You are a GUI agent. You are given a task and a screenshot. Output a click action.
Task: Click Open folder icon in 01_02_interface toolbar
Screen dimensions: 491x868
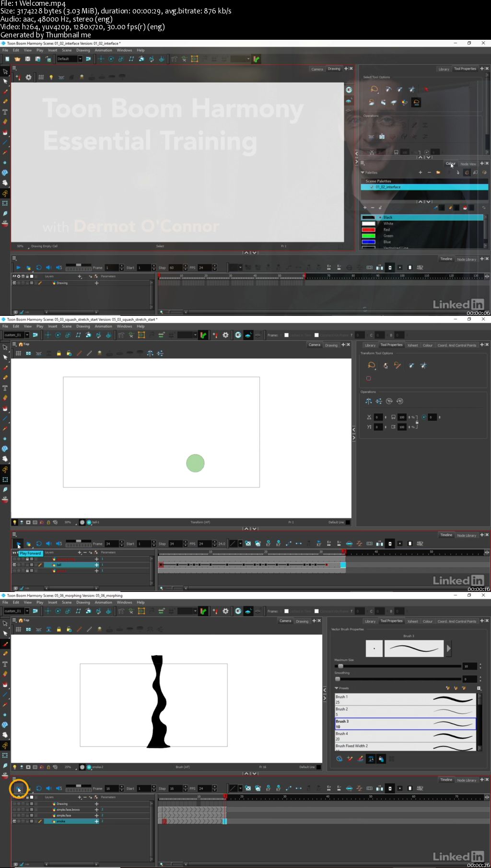click(17, 59)
